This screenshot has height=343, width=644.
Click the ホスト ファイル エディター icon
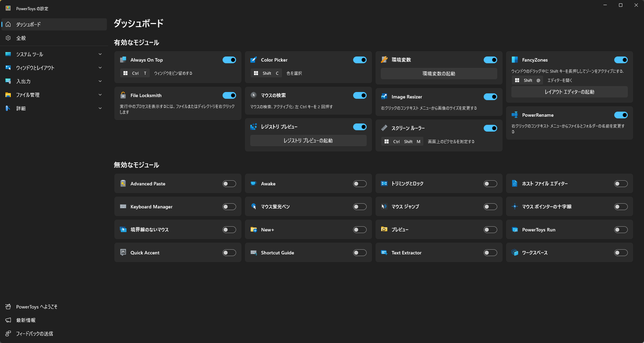515,184
